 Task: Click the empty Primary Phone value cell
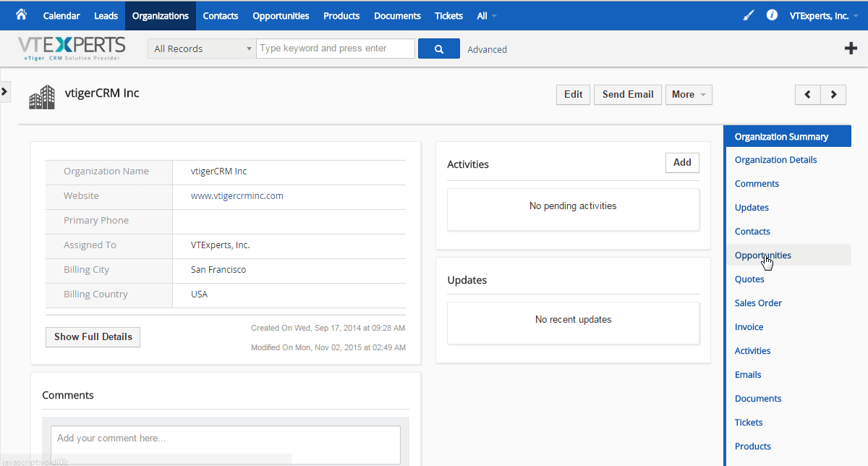[x=289, y=221]
